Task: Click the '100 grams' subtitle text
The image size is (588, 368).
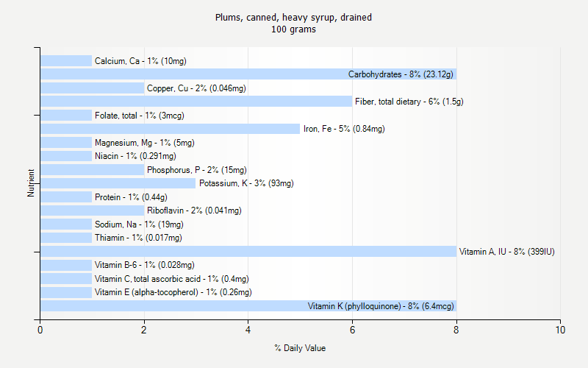Action: [293, 29]
